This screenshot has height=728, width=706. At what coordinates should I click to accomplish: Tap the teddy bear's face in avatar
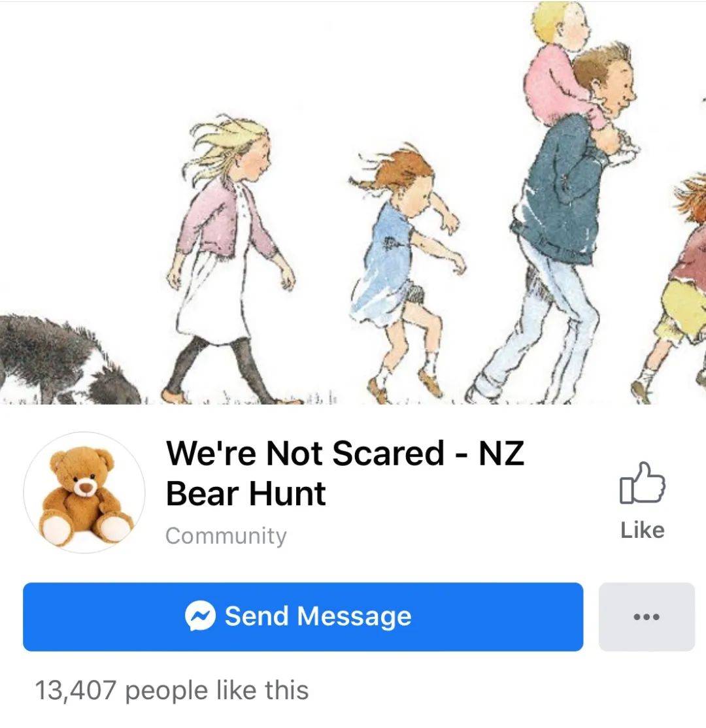pos(84,475)
